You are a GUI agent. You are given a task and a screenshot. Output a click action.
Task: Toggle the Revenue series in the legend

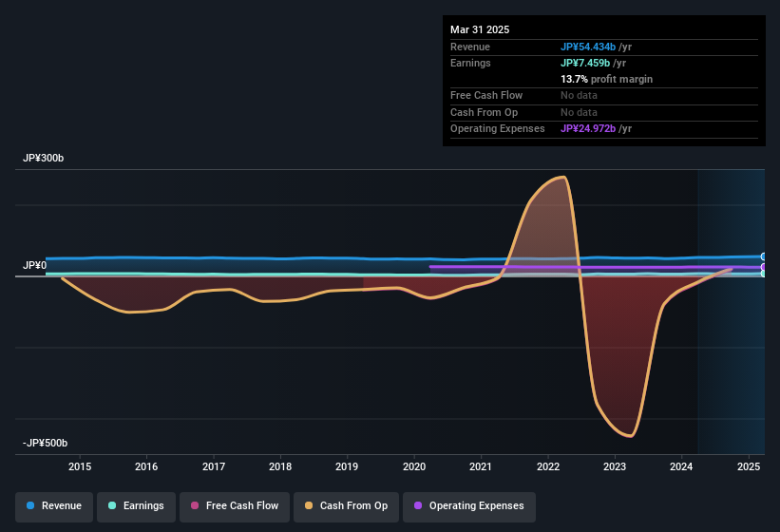click(54, 506)
